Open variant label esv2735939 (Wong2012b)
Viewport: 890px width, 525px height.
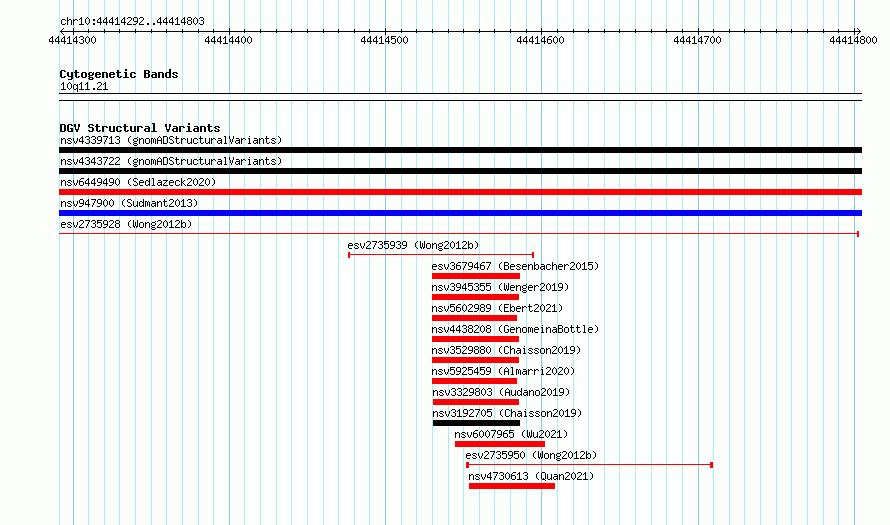[x=413, y=245]
